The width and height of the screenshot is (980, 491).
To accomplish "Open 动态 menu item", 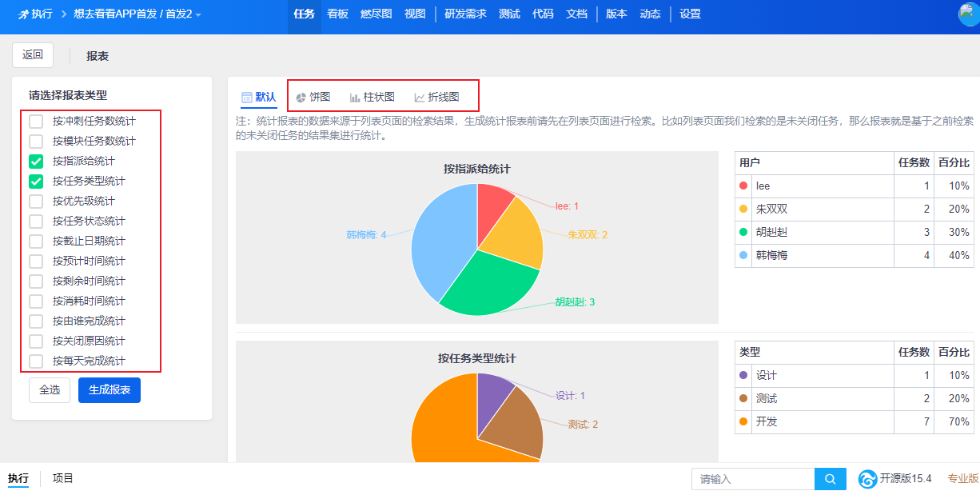I will [650, 14].
